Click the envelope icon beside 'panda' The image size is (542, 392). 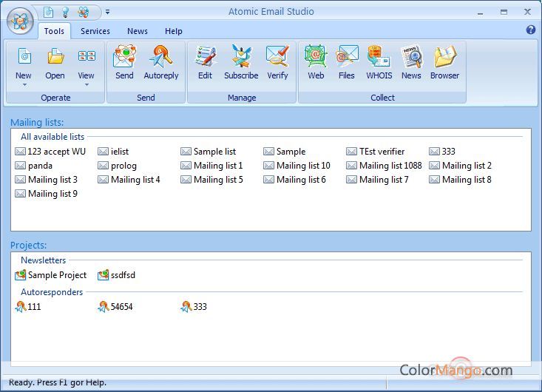21,166
